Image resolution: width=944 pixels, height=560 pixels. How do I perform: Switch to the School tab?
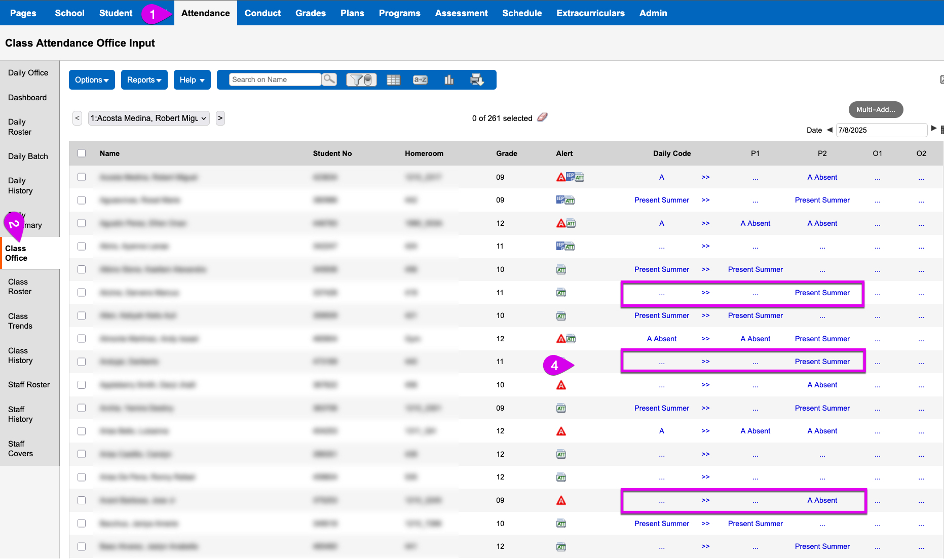point(69,13)
